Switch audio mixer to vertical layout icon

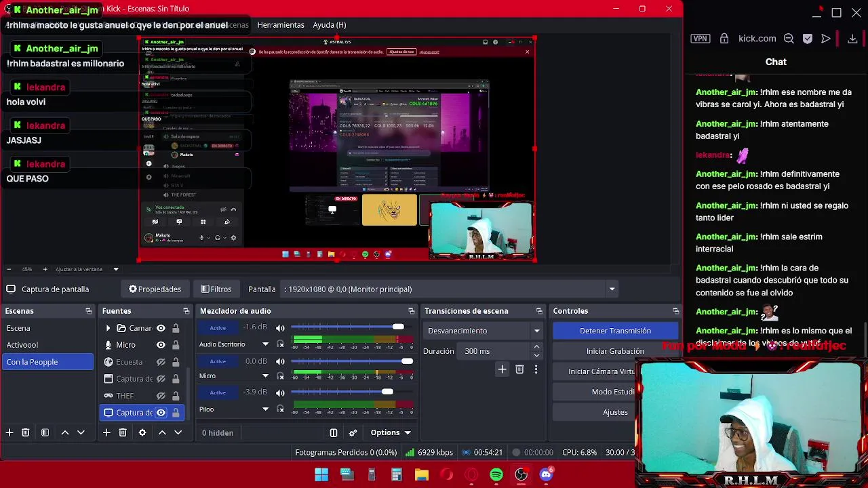[x=334, y=432]
